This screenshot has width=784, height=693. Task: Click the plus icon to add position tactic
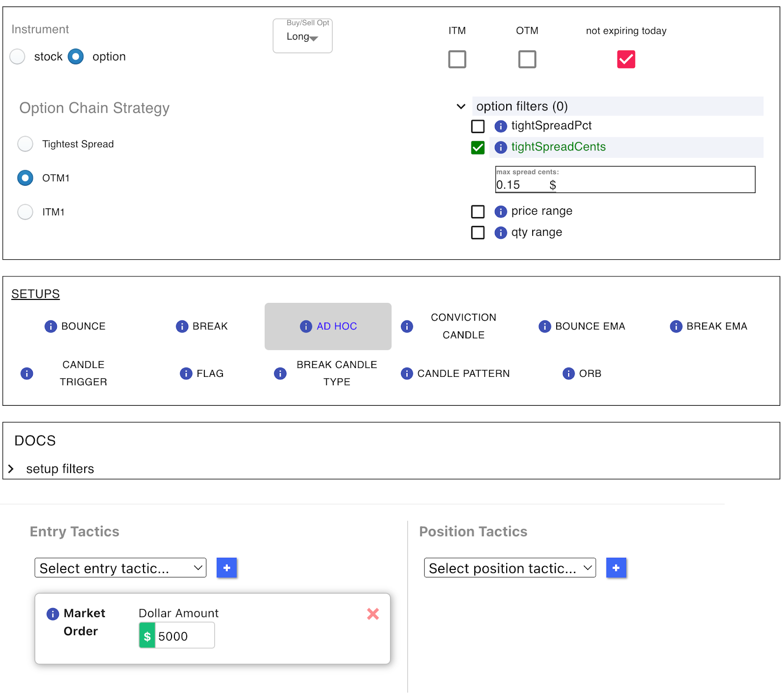click(x=616, y=568)
